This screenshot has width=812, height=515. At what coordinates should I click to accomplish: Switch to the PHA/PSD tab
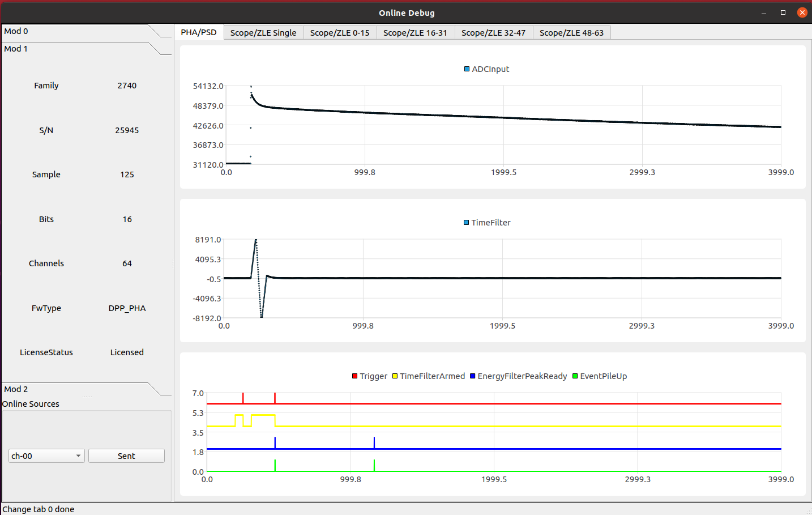[x=199, y=32]
